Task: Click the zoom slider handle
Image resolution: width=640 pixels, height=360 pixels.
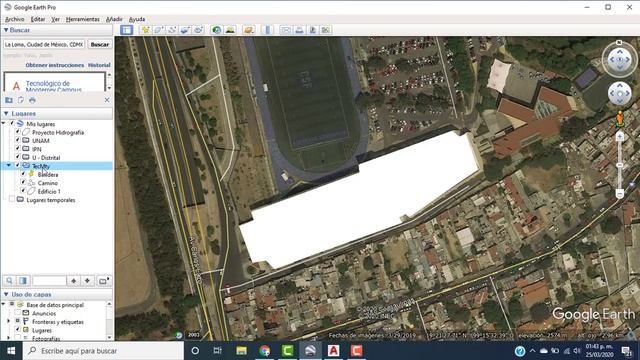Action: pos(620,165)
